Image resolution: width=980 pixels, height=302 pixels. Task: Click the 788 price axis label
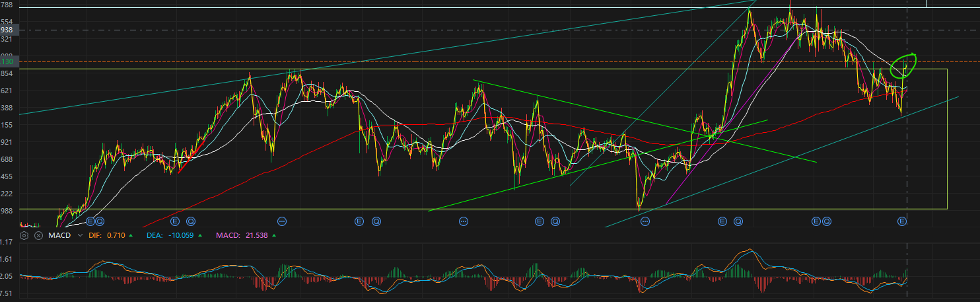tap(7, 5)
